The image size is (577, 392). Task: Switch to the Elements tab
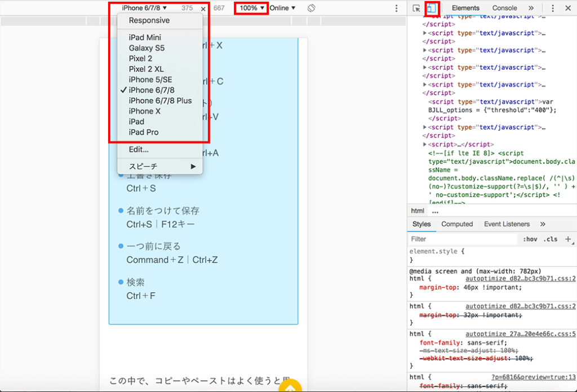tap(465, 8)
